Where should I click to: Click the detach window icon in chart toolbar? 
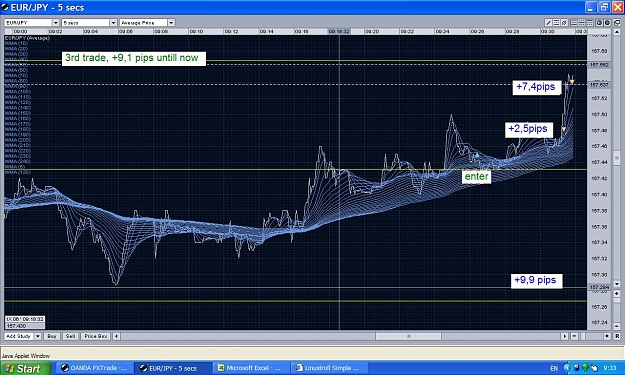(x=617, y=23)
